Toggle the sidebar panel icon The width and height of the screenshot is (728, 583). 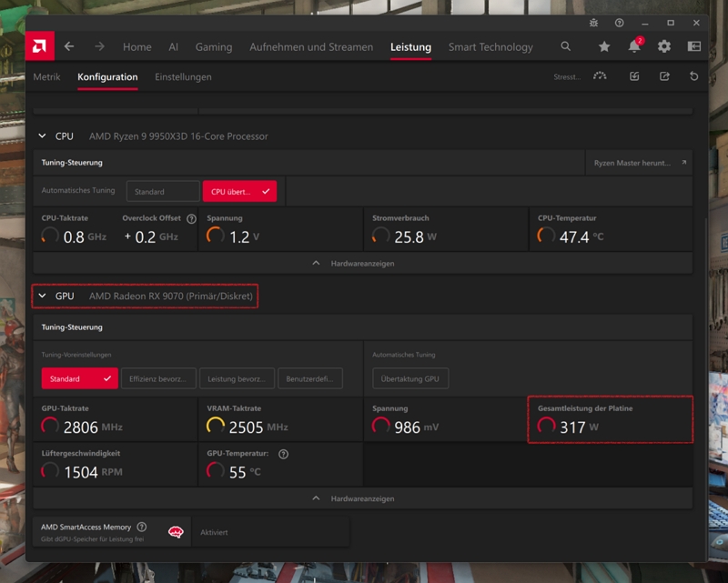pos(694,46)
